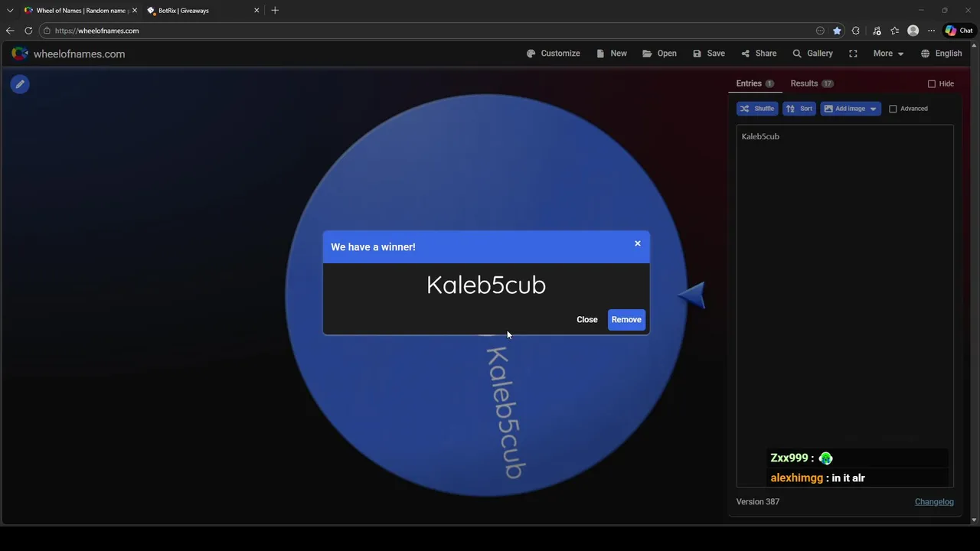Click Share in the toolbar
Image resolution: width=980 pixels, height=551 pixels.
coord(759,54)
